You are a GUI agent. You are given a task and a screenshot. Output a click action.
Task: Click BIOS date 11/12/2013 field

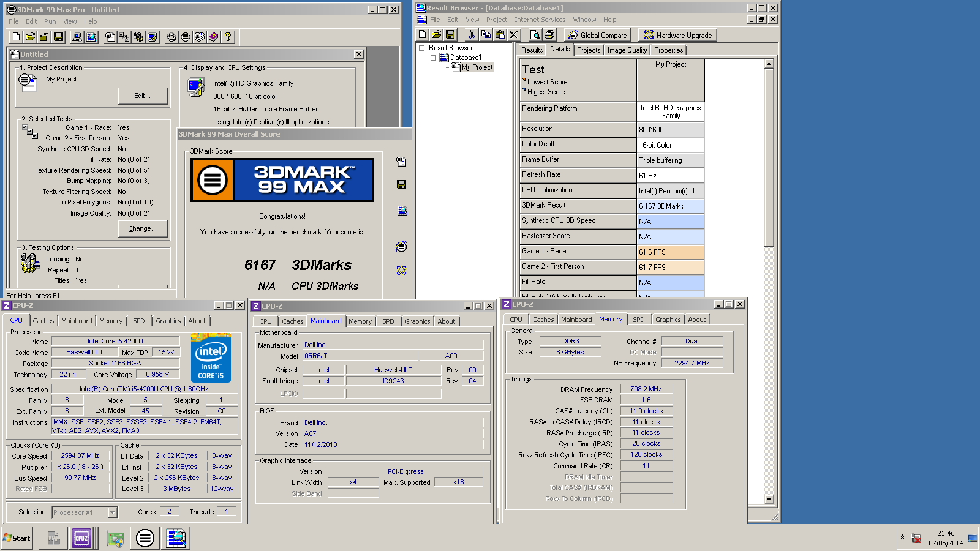tap(393, 444)
